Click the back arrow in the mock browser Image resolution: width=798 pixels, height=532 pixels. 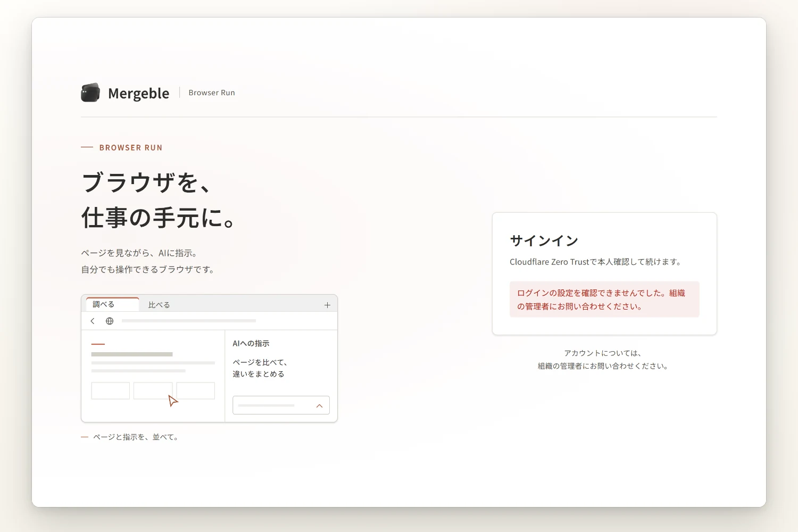tap(93, 321)
